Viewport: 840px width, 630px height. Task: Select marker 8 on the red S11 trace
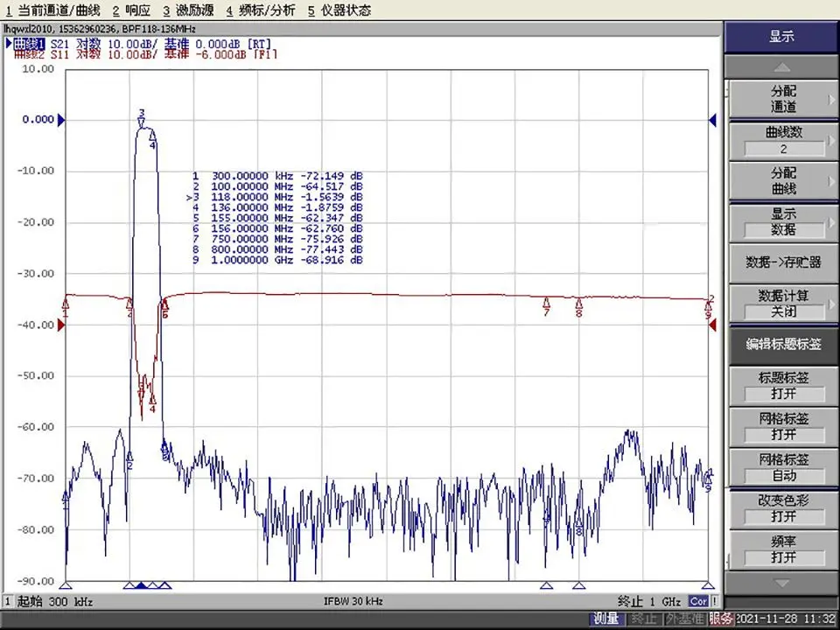[578, 304]
